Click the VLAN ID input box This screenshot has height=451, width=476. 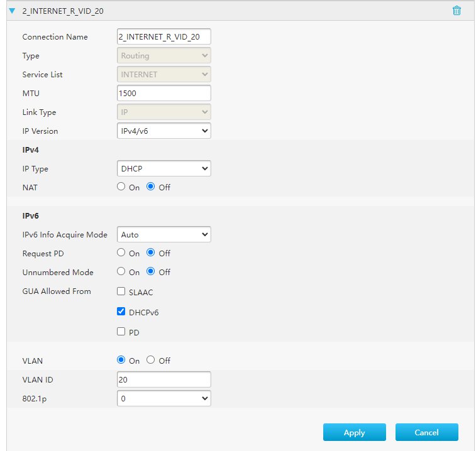pos(163,379)
